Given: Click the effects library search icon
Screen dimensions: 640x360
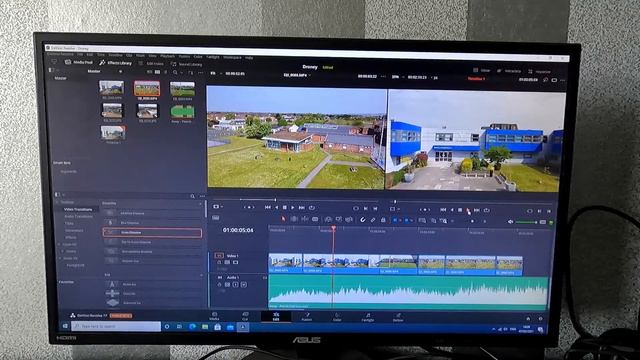Looking at the screenshot, I should [x=192, y=196].
